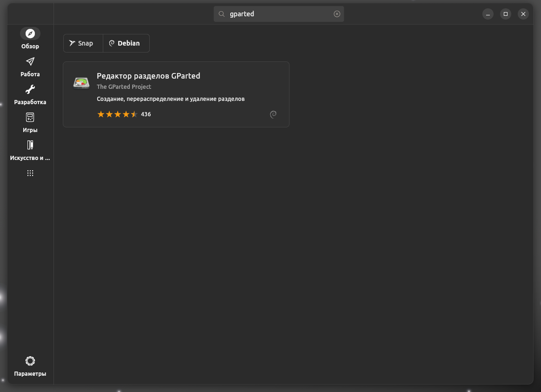Click the Debian swirl icon on GParted card
The width and height of the screenshot is (541, 392).
[273, 114]
